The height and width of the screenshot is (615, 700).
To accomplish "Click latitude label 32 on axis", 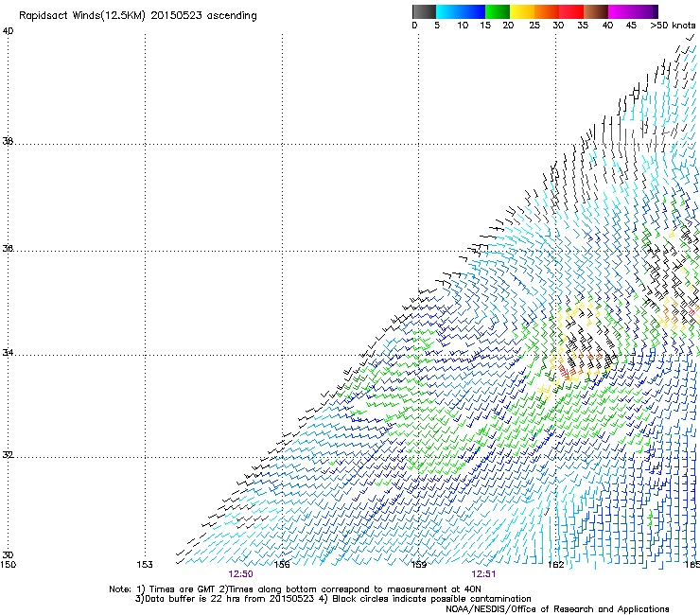I will 8,455.
